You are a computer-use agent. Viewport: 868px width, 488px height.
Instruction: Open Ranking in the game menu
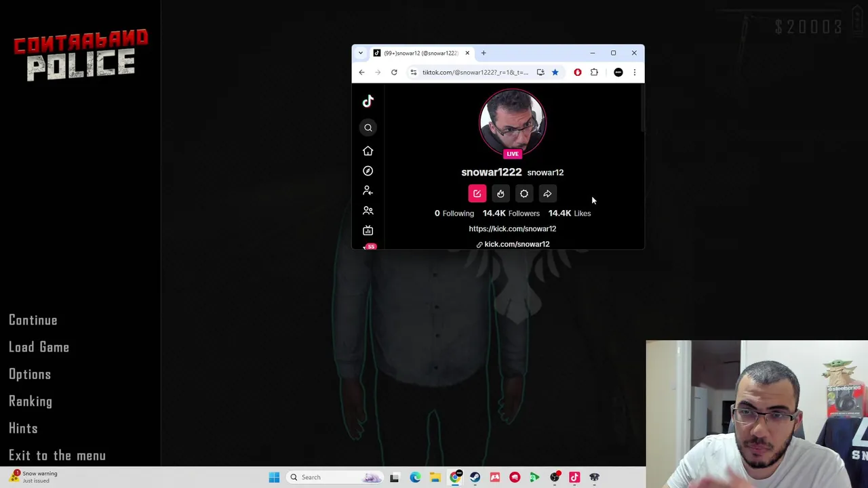31,401
